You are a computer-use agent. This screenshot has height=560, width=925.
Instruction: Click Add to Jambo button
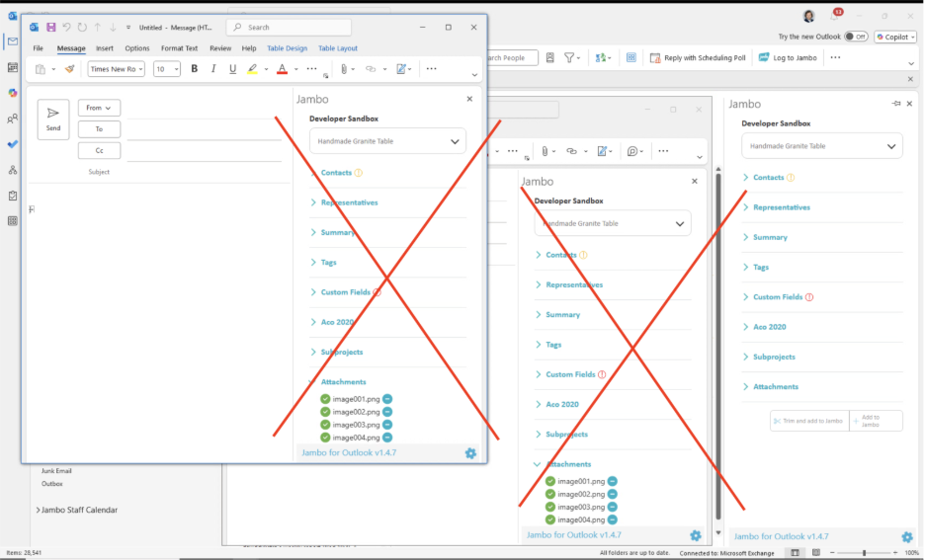point(876,421)
